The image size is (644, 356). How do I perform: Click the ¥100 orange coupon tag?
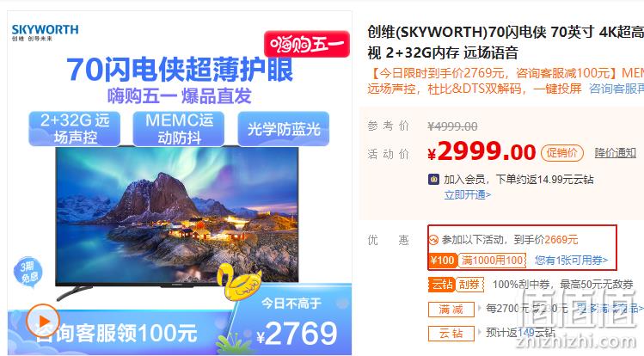[442, 261]
